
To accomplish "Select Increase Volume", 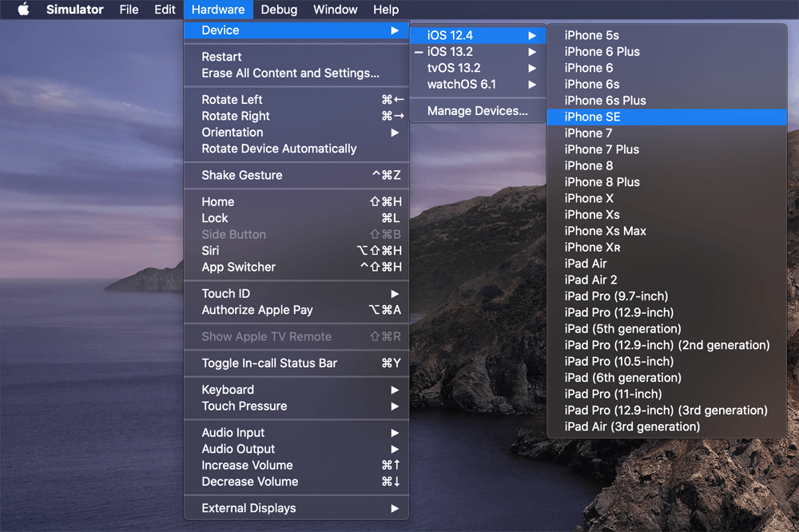I will point(296,465).
